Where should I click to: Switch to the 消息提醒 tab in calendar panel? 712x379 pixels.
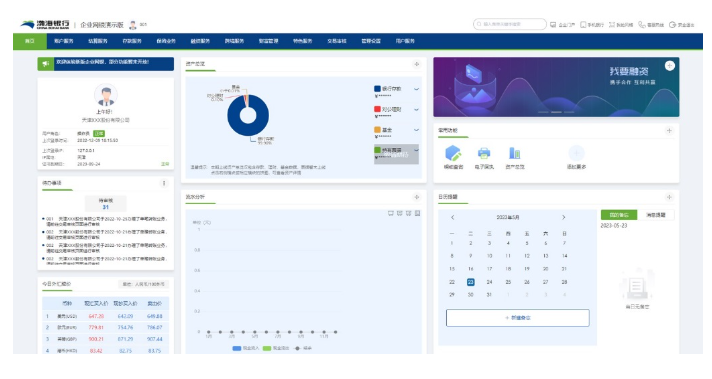pos(655,215)
